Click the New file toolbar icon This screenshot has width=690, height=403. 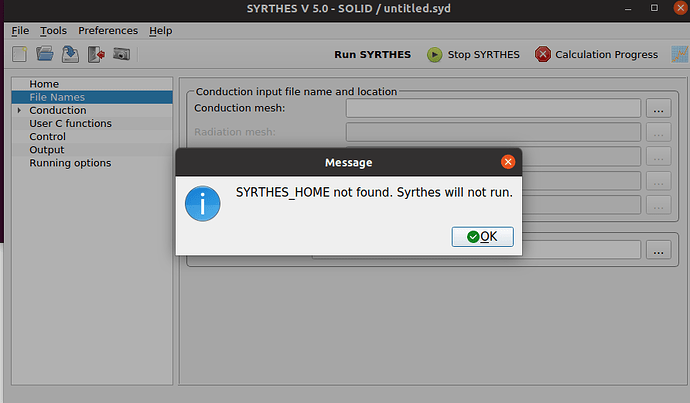coord(19,54)
